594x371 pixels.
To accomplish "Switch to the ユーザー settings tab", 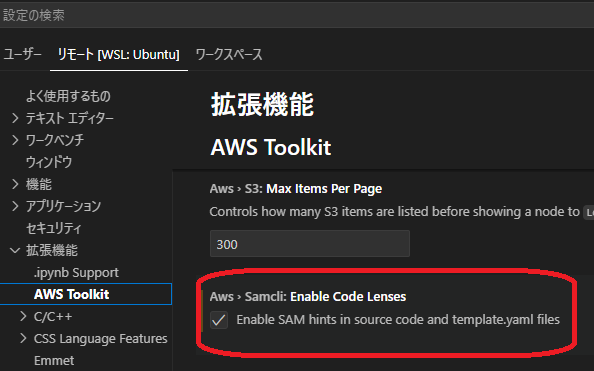I will click(22, 55).
